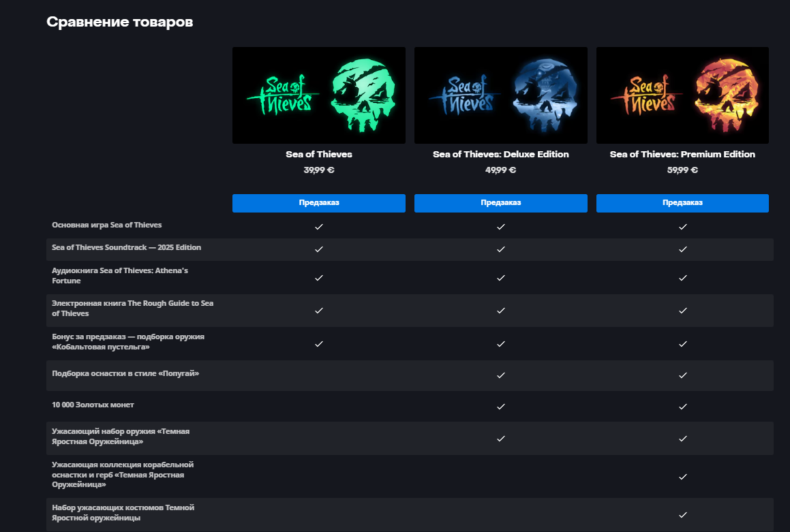790x532 pixels.
Task: Click Premium checkmark for 10 000 Золотых монет
Action: 683,407
